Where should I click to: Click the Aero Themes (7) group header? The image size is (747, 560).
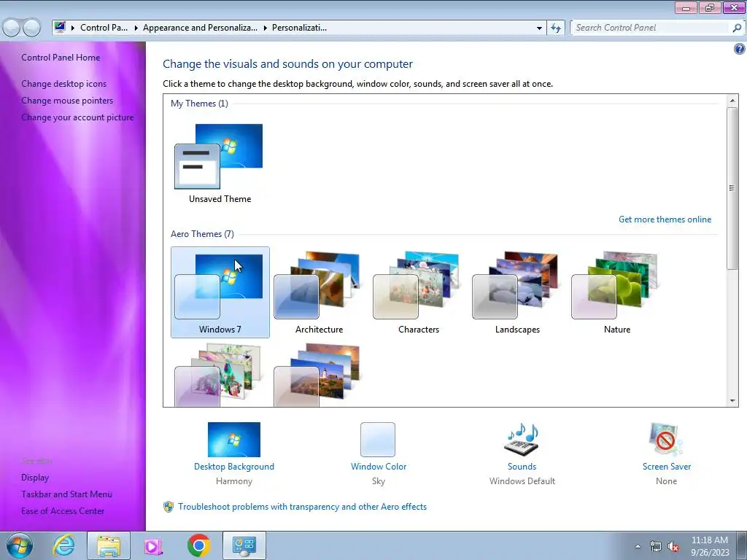203,234
